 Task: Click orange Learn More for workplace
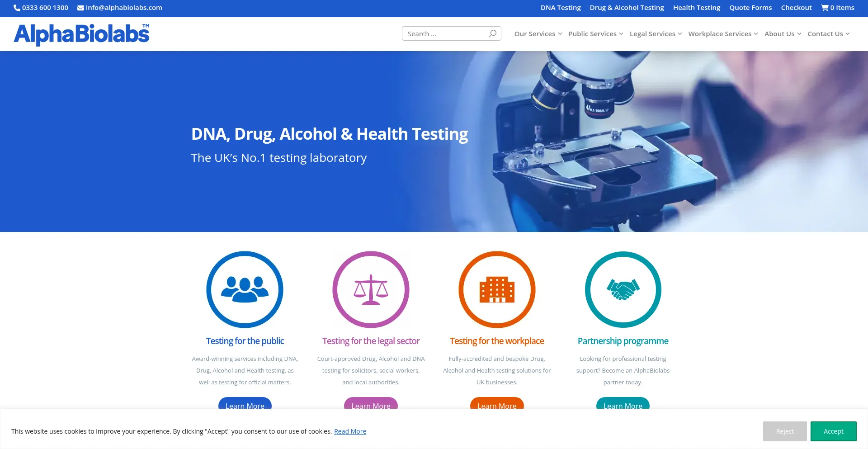click(497, 404)
